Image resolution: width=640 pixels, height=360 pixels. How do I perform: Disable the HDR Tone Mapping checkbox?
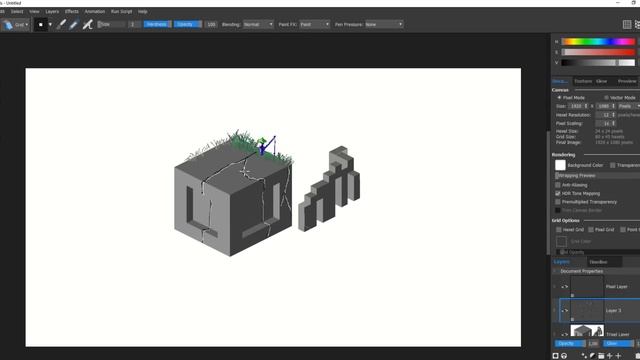(x=558, y=193)
